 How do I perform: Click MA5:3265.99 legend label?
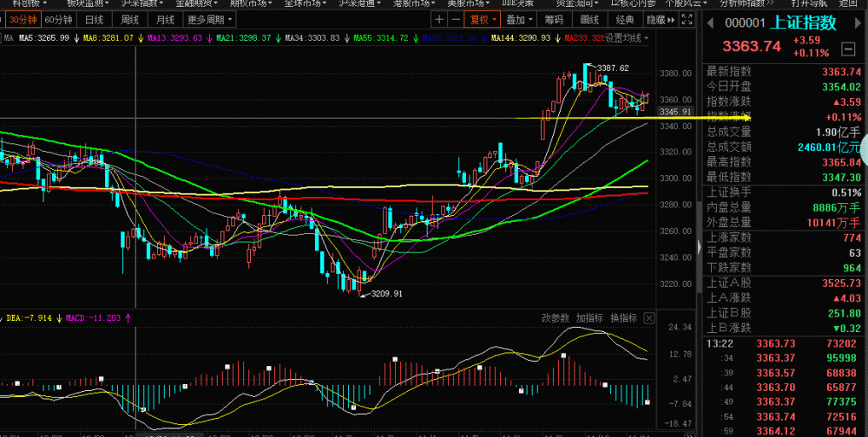44,38
